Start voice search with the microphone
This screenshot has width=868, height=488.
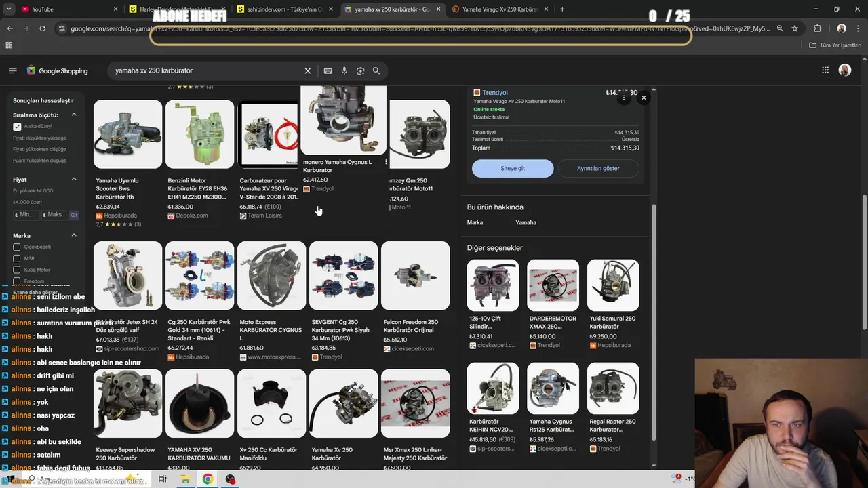(x=344, y=70)
